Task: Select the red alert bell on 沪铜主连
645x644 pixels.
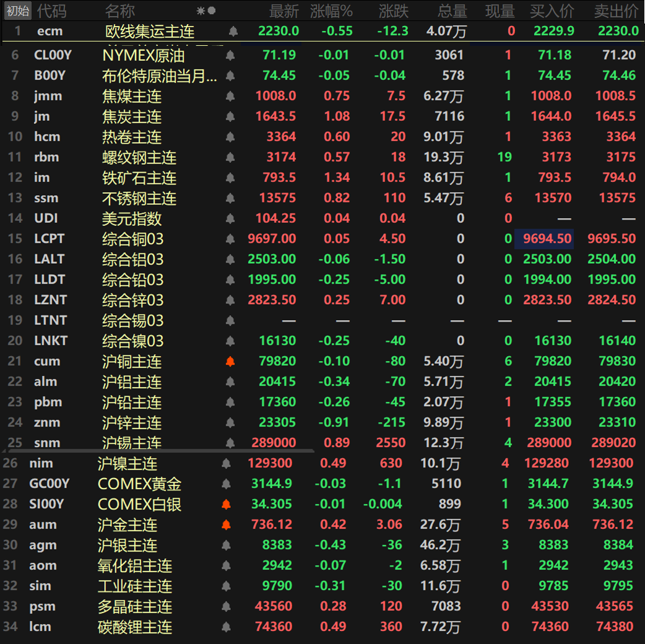Action: click(230, 361)
